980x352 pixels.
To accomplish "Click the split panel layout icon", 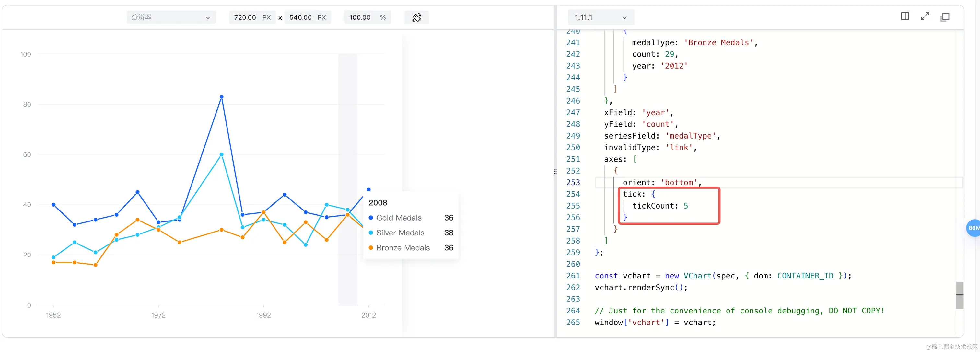I will 905,16.
